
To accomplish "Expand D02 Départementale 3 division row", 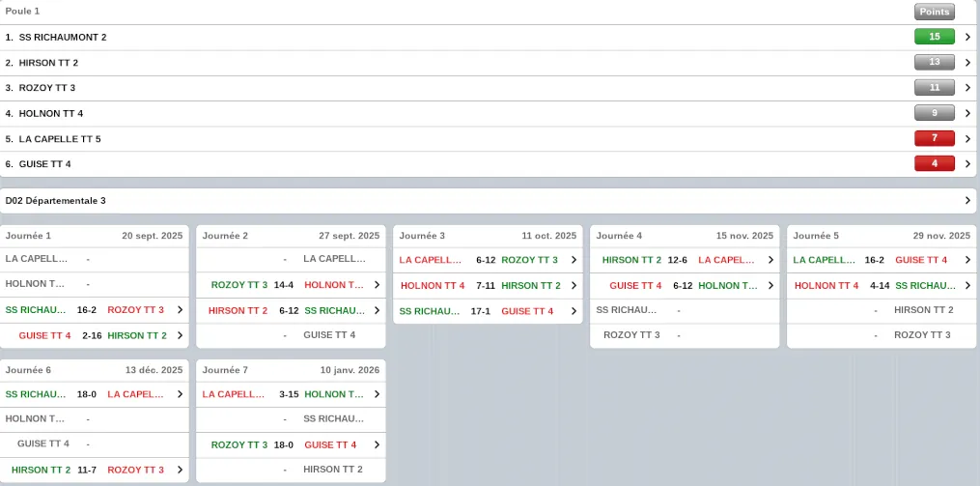I will (967, 201).
